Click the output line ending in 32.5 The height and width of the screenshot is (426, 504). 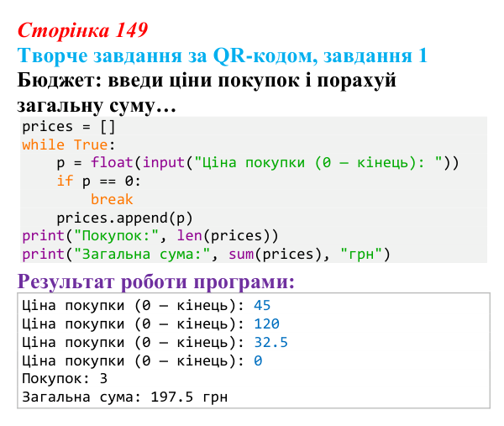pyautogui.click(x=155, y=343)
